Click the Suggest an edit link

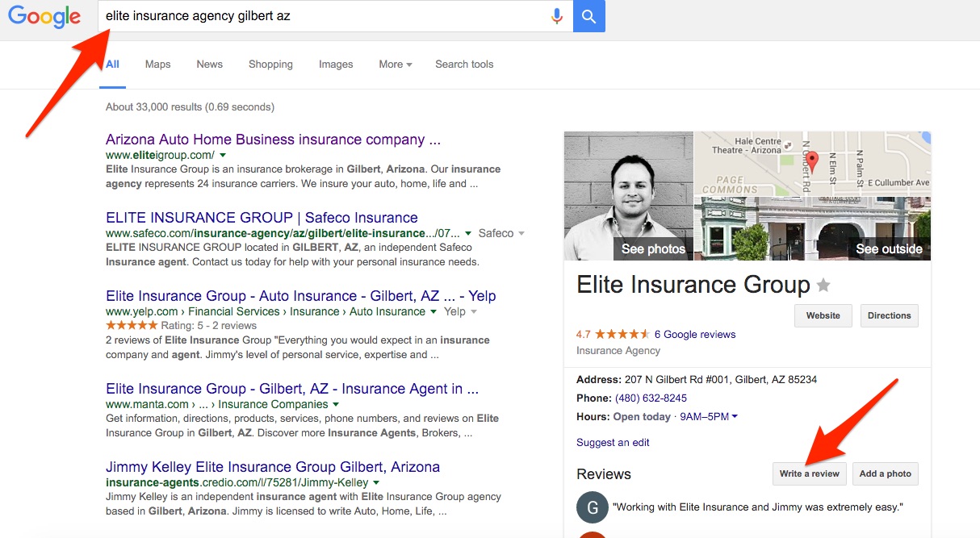pyautogui.click(x=610, y=443)
